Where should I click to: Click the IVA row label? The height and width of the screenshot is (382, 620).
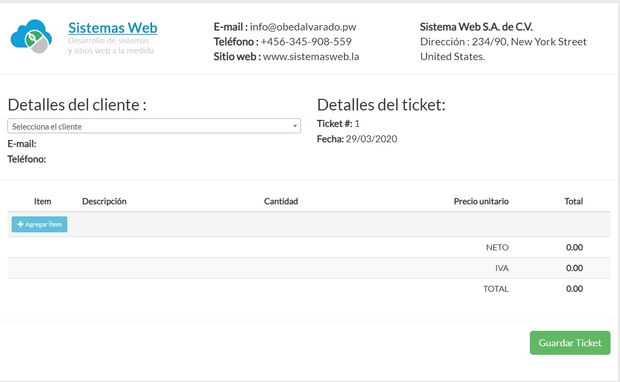click(x=502, y=268)
